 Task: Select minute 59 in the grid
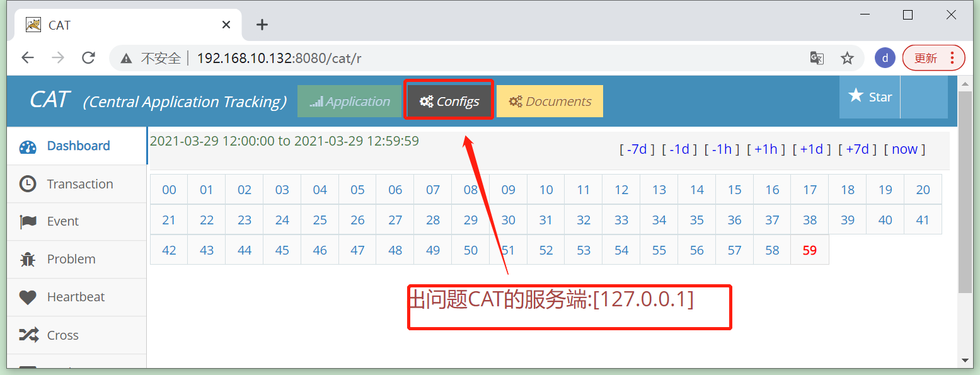(x=809, y=250)
